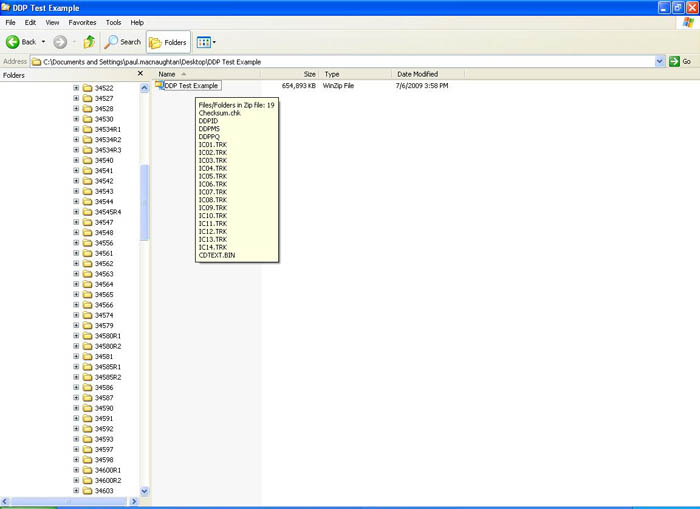
Task: Click folder icon of 34548
Action: (x=88, y=233)
